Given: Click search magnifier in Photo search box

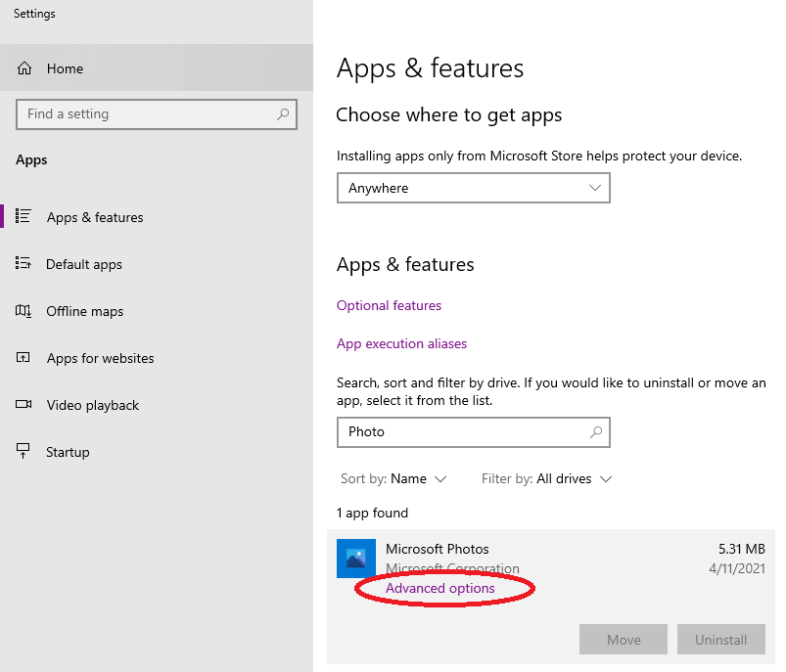Looking at the screenshot, I should [x=596, y=432].
